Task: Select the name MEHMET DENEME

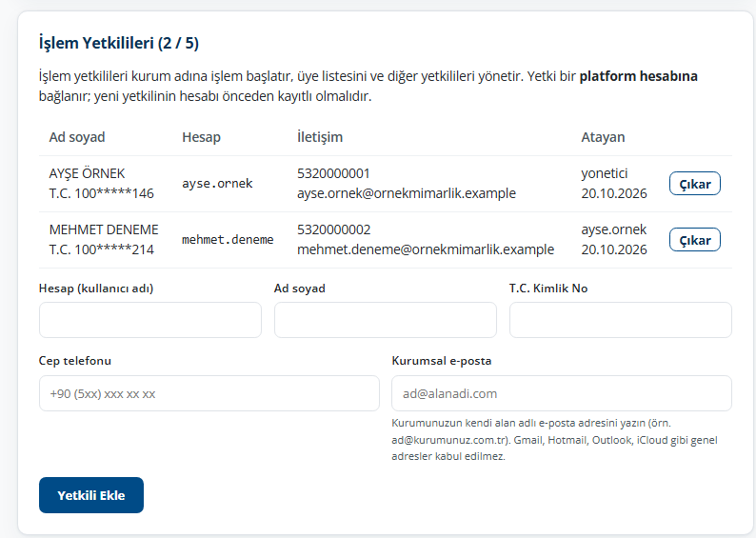Action: [104, 229]
